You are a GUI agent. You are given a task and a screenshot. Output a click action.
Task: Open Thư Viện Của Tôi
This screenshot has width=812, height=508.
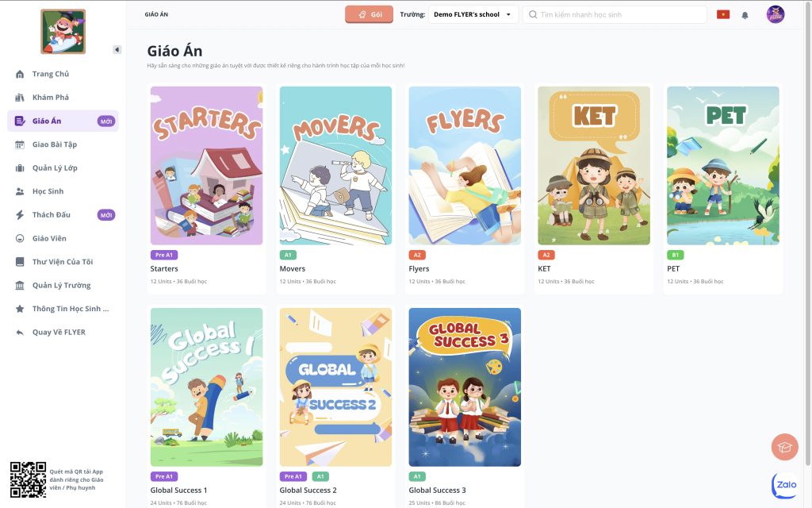tap(63, 262)
